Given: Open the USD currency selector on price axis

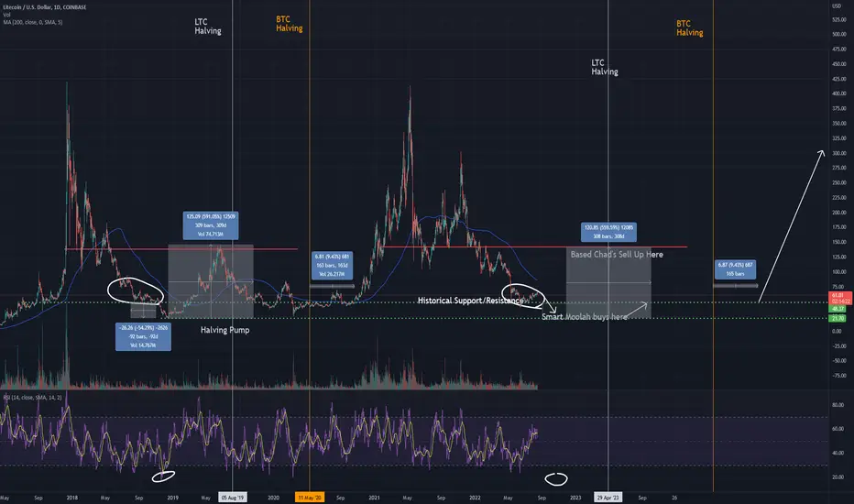Looking at the screenshot, I should [x=837, y=6].
